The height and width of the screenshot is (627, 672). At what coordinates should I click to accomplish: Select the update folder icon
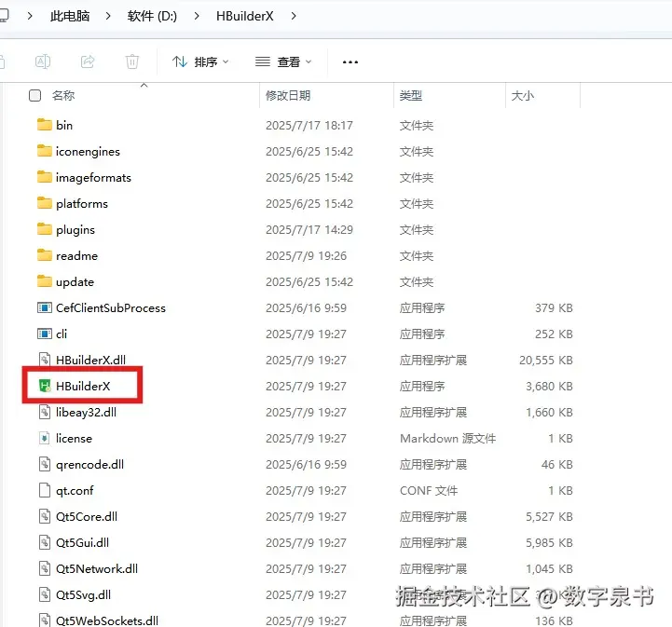tap(44, 281)
